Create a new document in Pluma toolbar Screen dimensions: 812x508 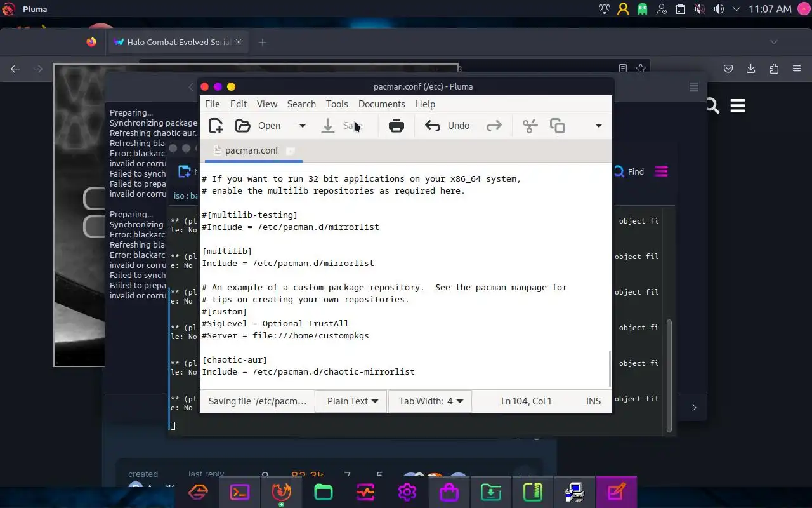(216, 126)
